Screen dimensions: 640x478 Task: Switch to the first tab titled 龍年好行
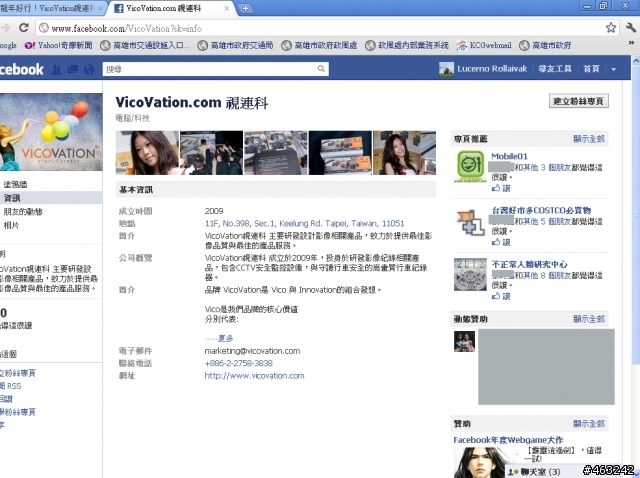coord(47,8)
